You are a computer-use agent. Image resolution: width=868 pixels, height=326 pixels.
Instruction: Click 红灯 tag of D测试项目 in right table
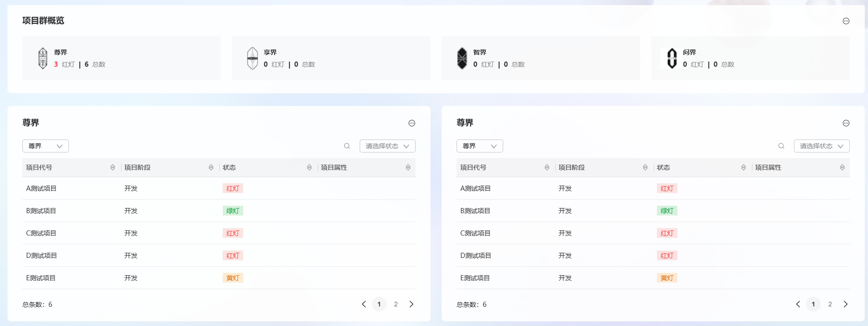[667, 256]
